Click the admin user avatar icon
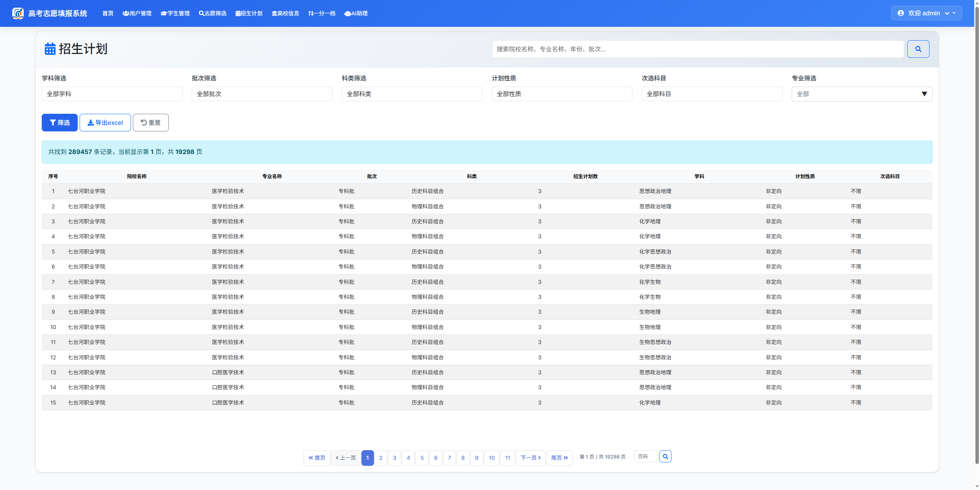This screenshot has width=980, height=490. coord(900,13)
